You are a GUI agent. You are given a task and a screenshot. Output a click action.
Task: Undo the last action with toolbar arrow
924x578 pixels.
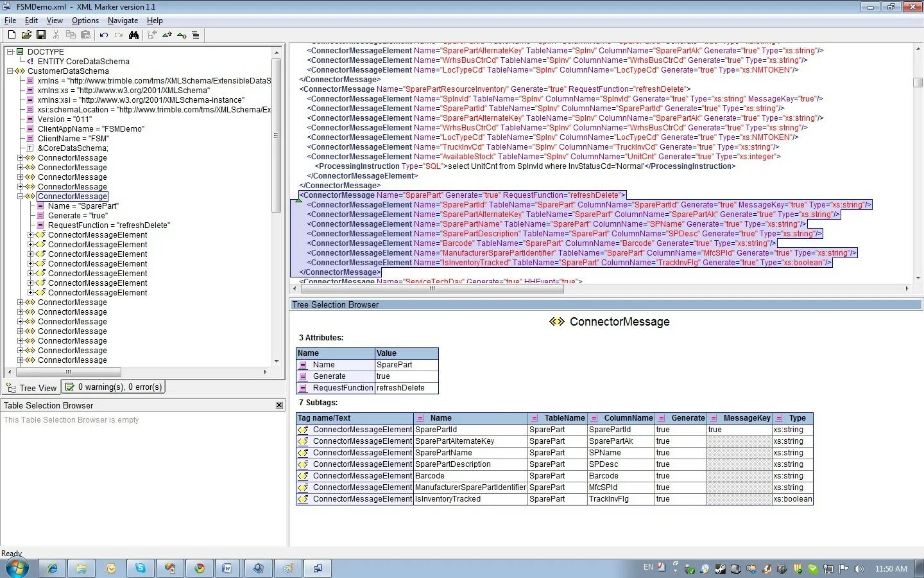pos(104,35)
